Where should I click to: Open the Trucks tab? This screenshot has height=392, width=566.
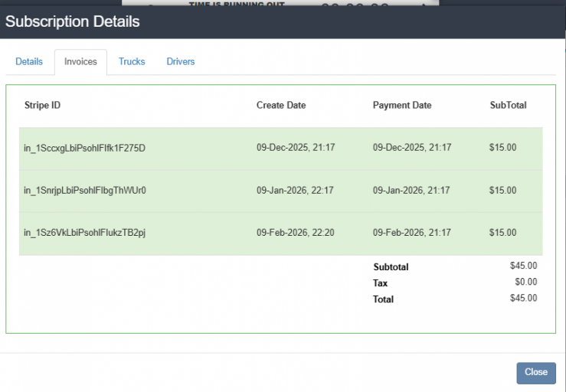click(132, 62)
